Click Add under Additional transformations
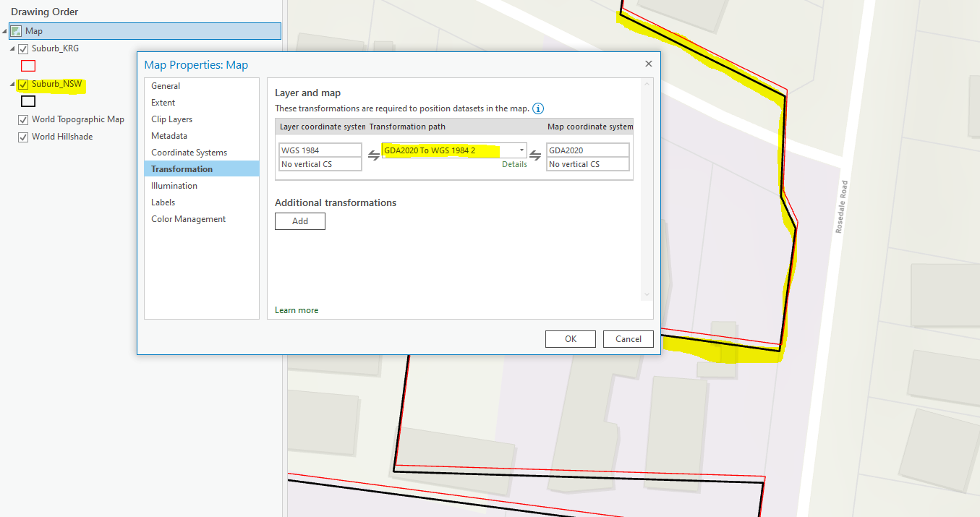Screen dimensions: 980x517 click(x=299, y=221)
